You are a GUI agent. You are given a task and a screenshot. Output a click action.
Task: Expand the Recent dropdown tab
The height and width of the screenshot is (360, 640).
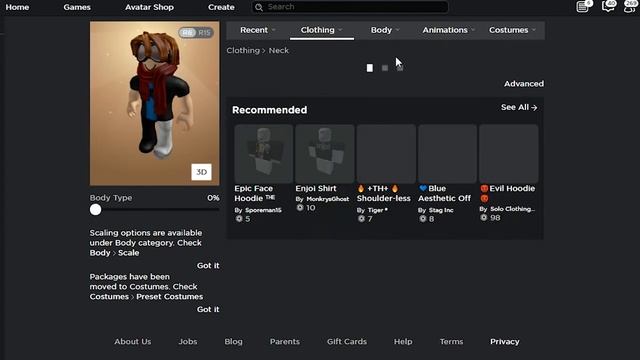258,30
